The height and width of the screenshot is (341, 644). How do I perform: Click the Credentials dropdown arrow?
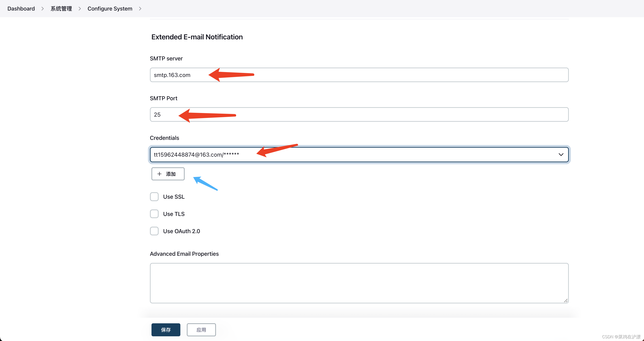(561, 154)
